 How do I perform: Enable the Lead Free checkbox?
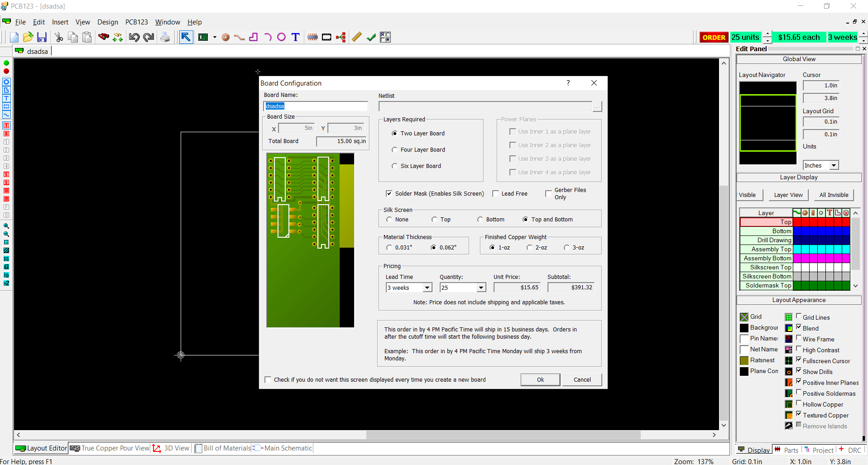[496, 193]
